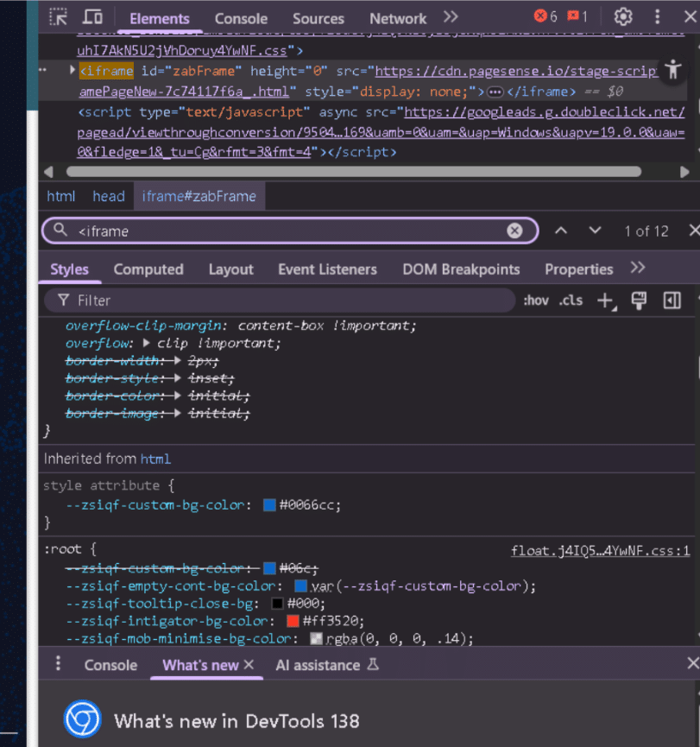
Task: Open the DevTools three-dot customize menu
Action: [658, 17]
